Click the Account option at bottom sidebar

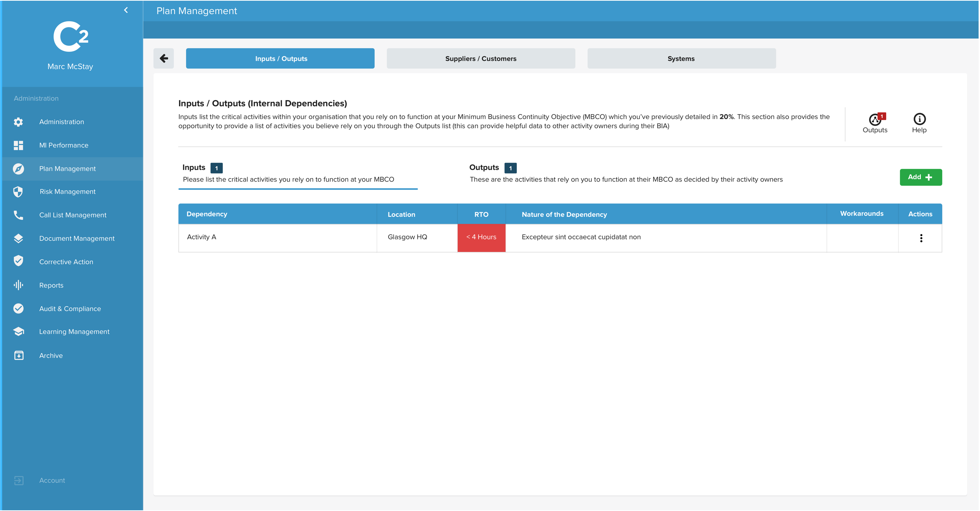[x=52, y=480]
